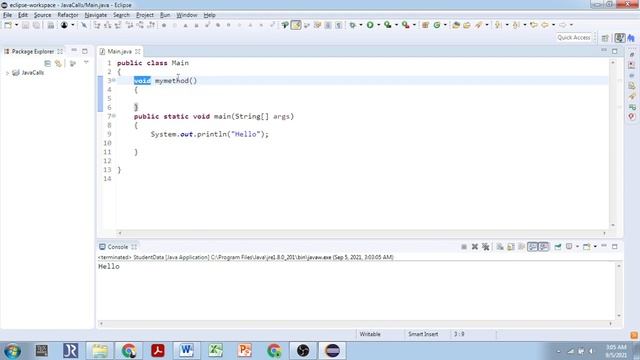Viewport: 640px width, 360px height.
Task: Click the Open Perspective icon
Action: (605, 38)
